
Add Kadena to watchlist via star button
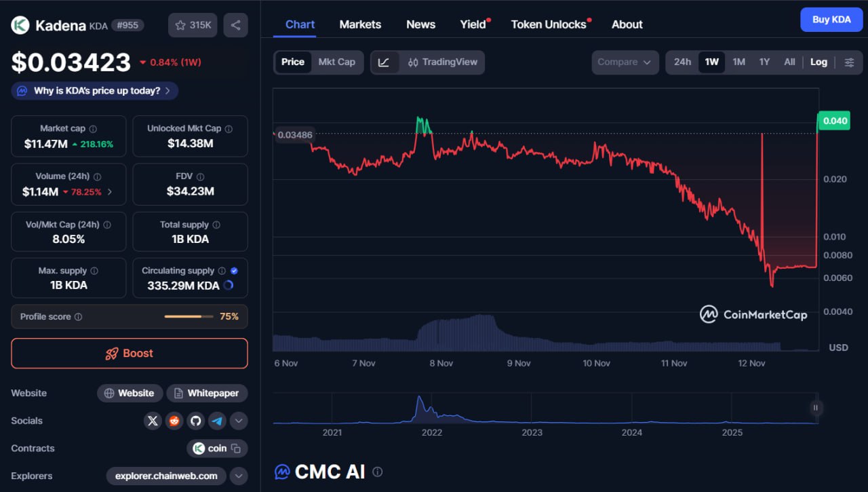click(193, 25)
